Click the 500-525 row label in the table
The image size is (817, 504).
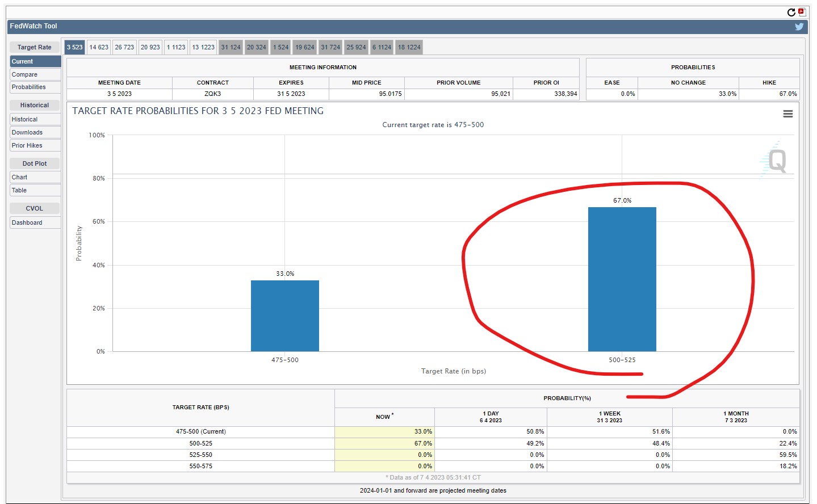click(201, 443)
